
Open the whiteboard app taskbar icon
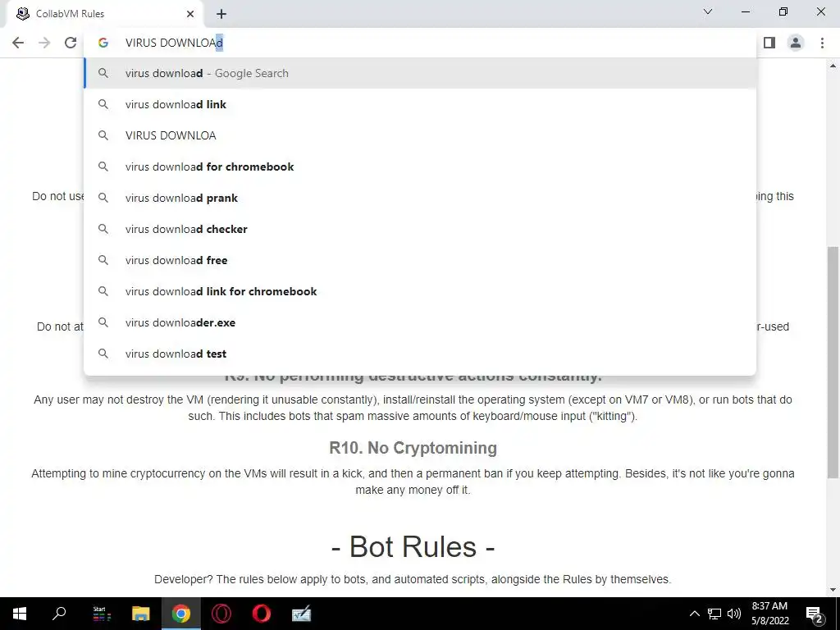(x=302, y=614)
